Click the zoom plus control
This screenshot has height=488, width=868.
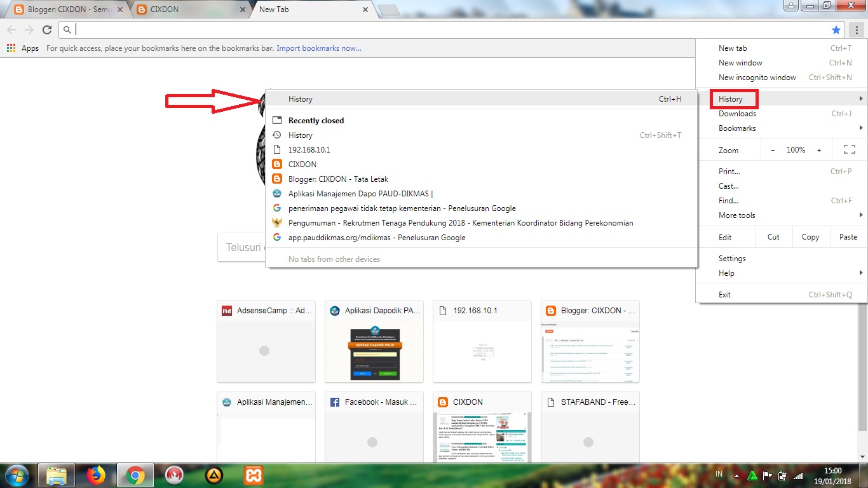[x=820, y=150]
